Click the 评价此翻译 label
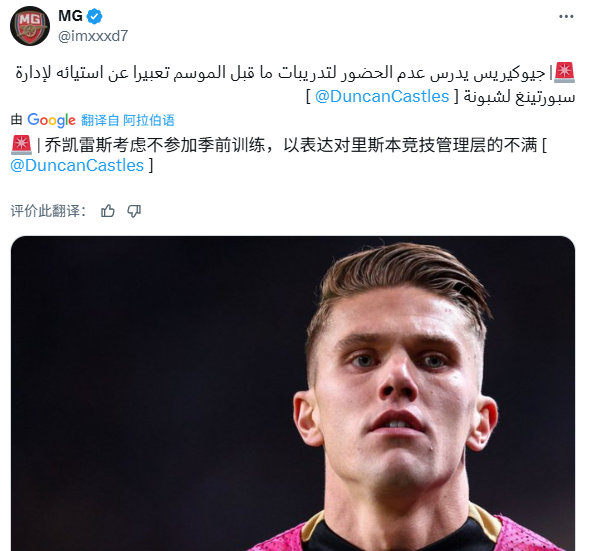The width and height of the screenshot is (590, 551). coord(48,211)
